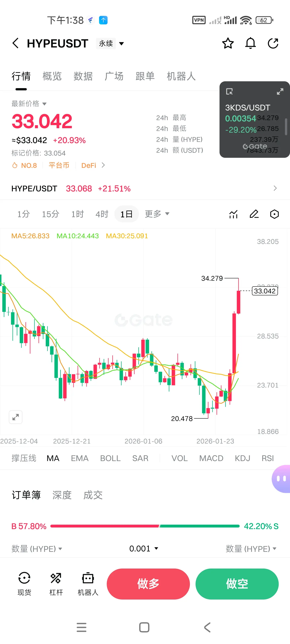Tap the 33.042 current price chart label

[x=265, y=291]
